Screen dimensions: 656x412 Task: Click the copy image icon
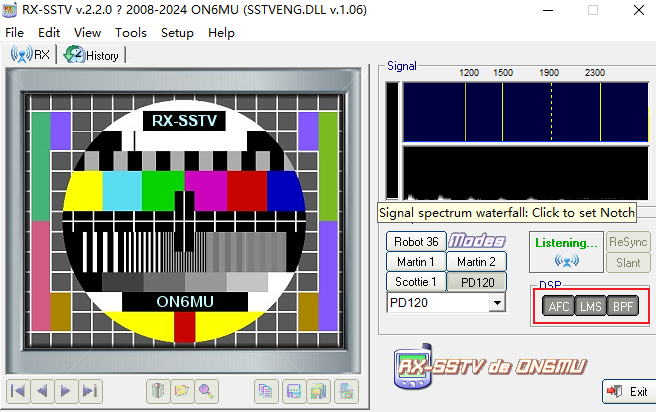[266, 391]
